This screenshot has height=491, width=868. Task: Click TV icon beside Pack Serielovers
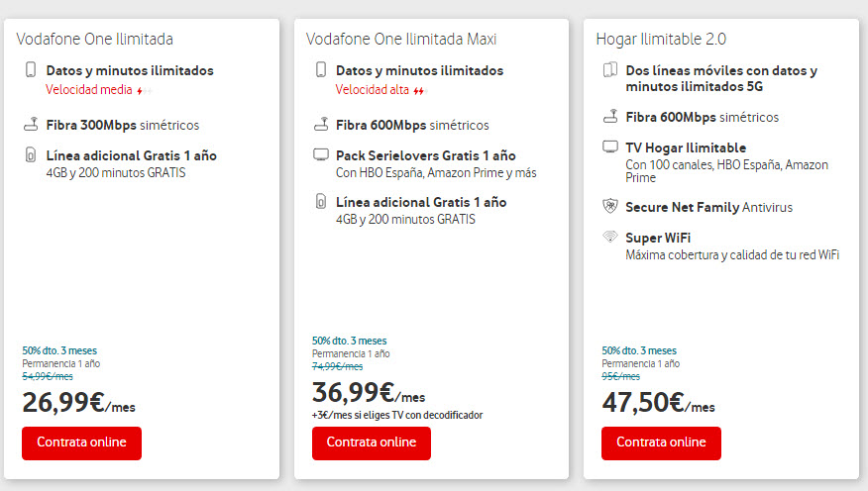click(x=320, y=155)
